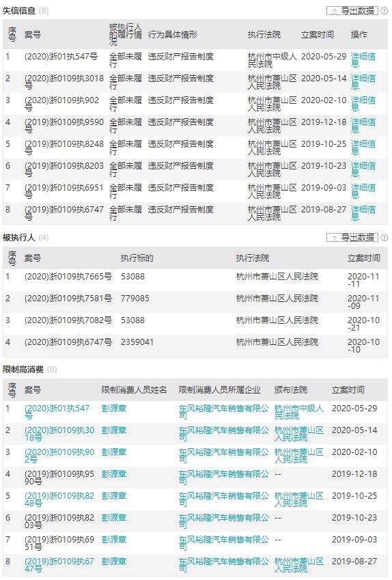
Task: Export data for the 失信信息 table
Action: [352, 11]
